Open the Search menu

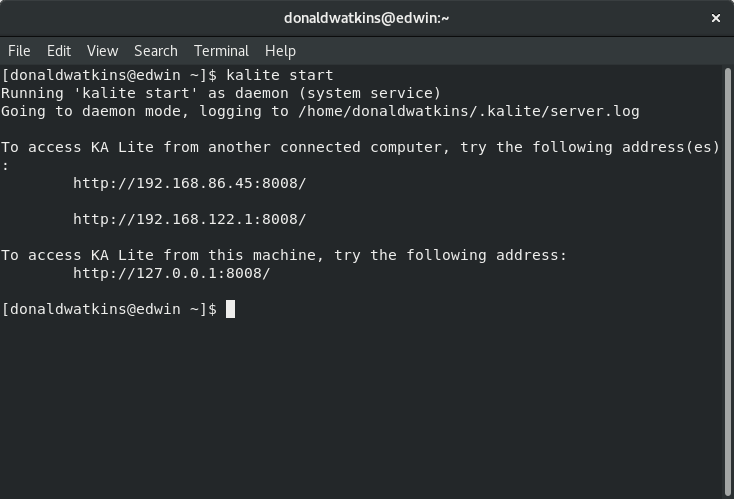click(x=155, y=50)
